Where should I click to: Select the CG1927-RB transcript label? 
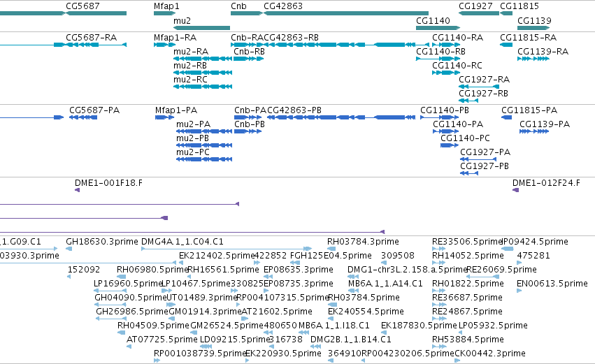pos(483,94)
